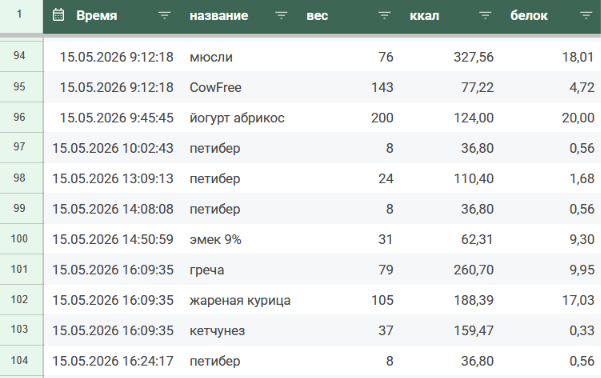Click the cell containing CowFree
Image resolution: width=601 pixels, height=378 pixels.
(x=241, y=87)
